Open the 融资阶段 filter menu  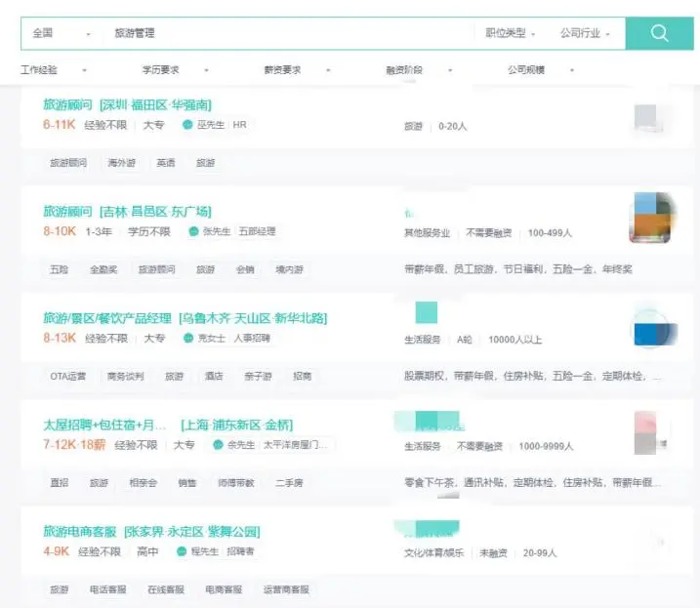tap(419, 70)
